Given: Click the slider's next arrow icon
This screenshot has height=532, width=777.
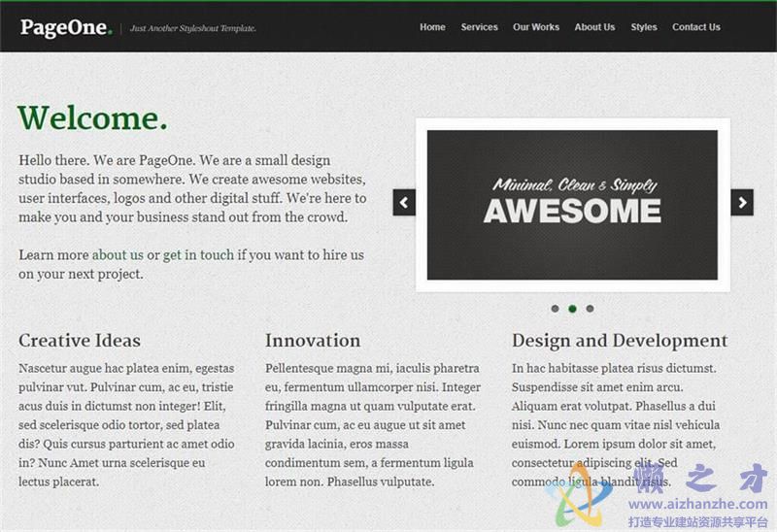Looking at the screenshot, I should tap(742, 203).
